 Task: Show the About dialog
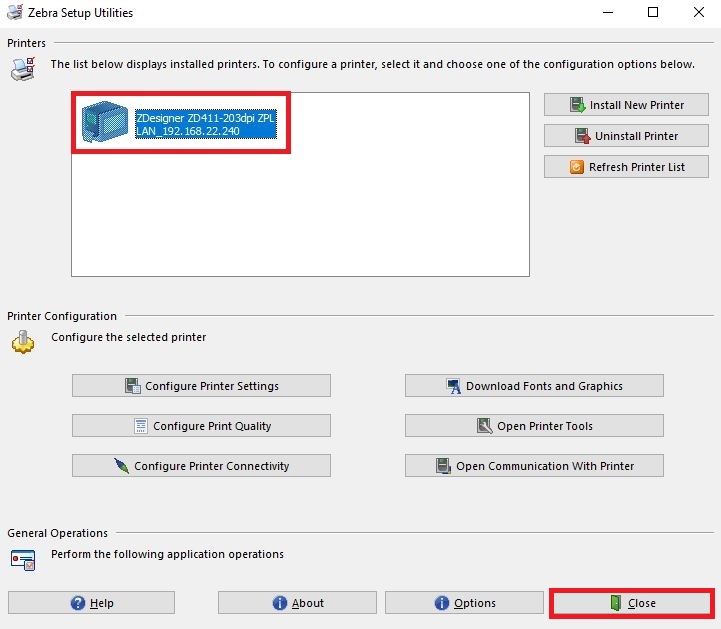tap(298, 602)
